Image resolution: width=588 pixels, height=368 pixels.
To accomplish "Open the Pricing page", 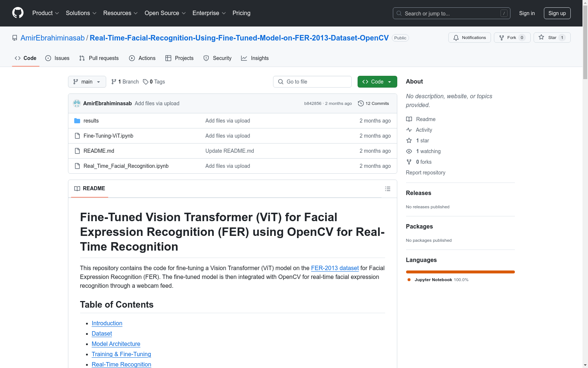I will coord(241,13).
